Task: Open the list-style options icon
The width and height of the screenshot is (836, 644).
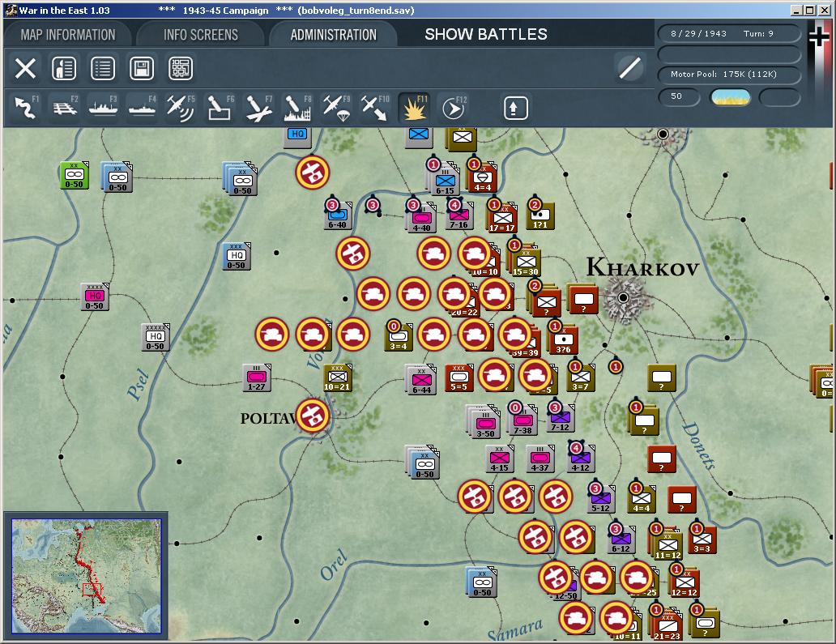Action: [x=103, y=69]
